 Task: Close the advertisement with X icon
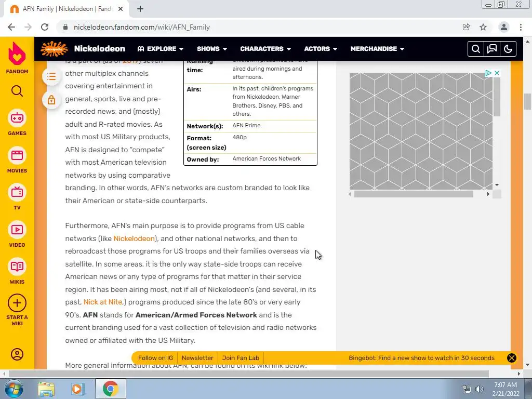pyautogui.click(x=497, y=73)
